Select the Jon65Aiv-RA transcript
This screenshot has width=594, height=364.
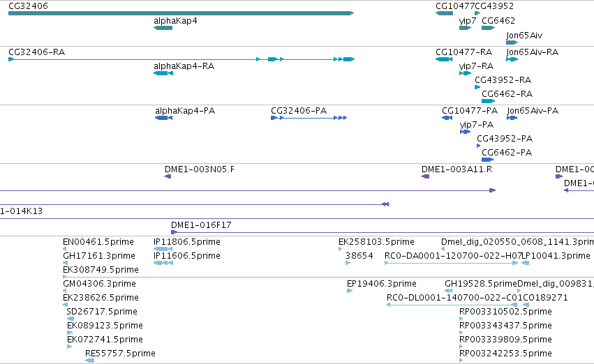click(x=512, y=59)
